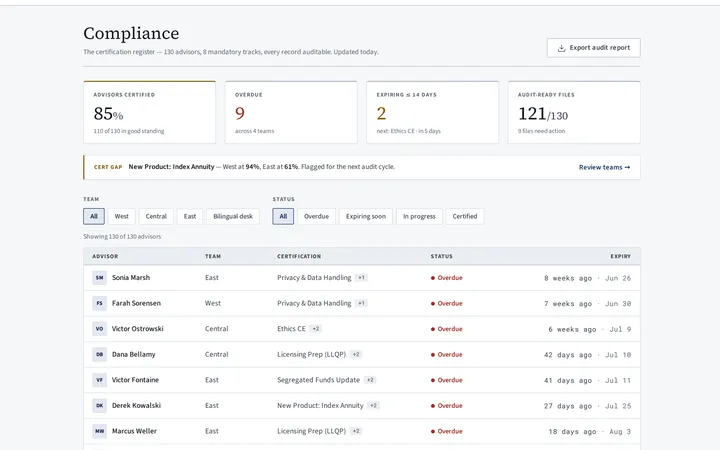Click the SM avatar for Sonia Marsh

coord(100,277)
